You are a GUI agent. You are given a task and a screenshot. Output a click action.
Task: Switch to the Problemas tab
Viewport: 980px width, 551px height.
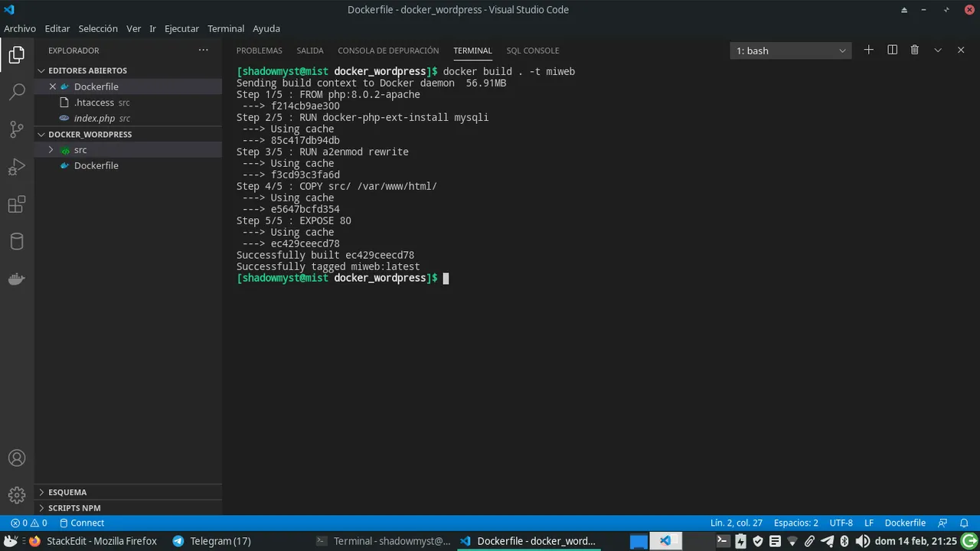coord(259,51)
